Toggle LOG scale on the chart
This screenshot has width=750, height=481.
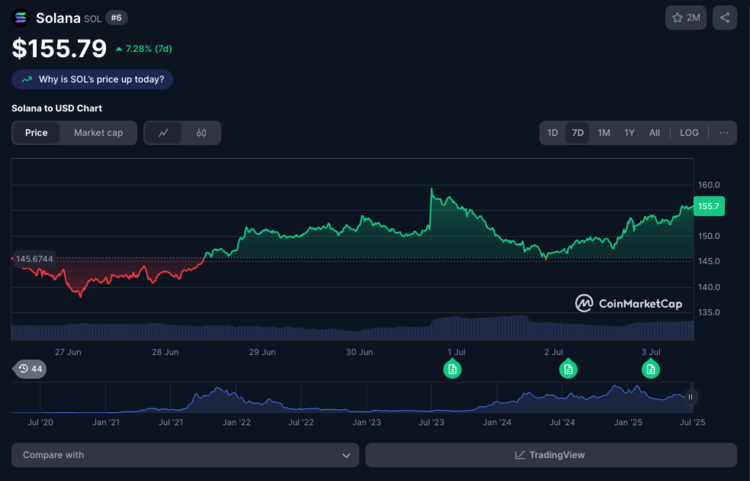click(x=689, y=133)
